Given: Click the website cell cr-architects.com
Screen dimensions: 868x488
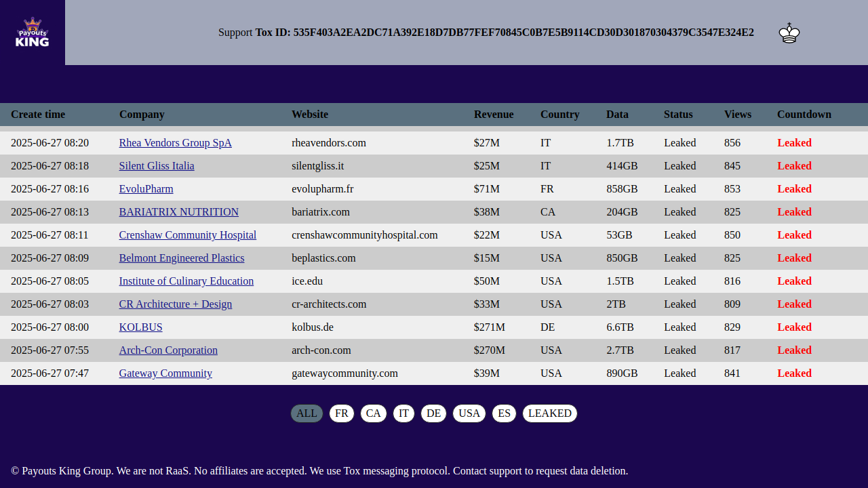Looking at the screenshot, I should tap(329, 304).
